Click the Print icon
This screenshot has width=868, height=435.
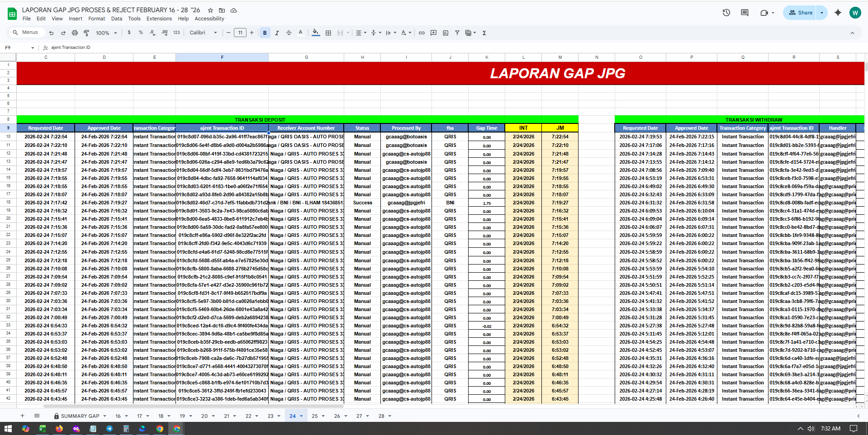75,33
